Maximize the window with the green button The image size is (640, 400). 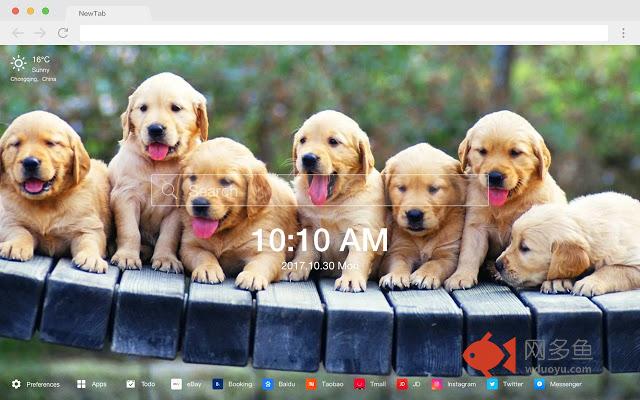(46, 11)
